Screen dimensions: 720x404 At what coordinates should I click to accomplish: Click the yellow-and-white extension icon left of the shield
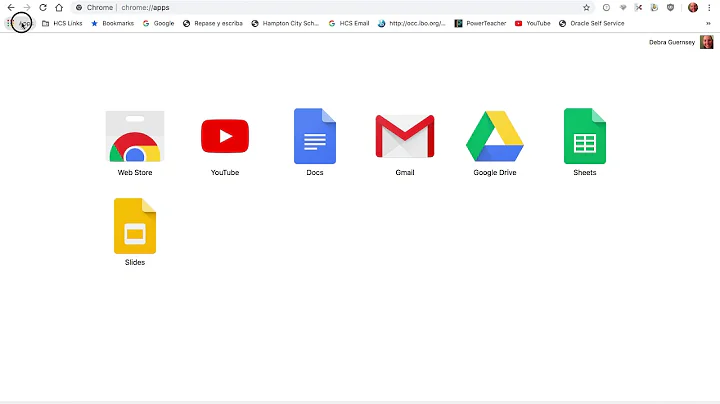click(654, 7)
